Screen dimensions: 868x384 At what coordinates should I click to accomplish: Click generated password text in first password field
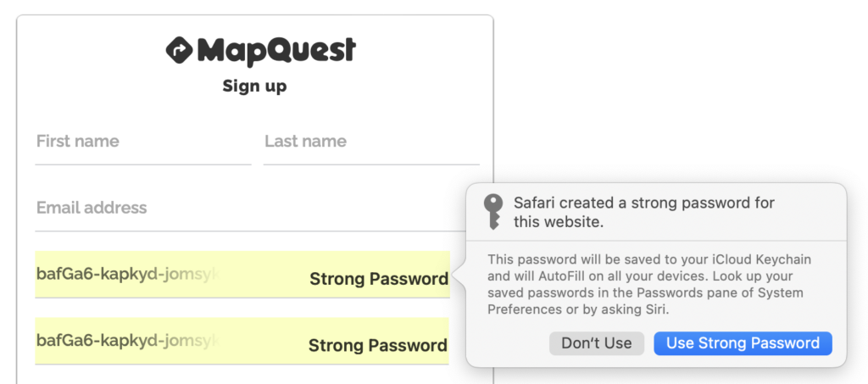pos(127,274)
